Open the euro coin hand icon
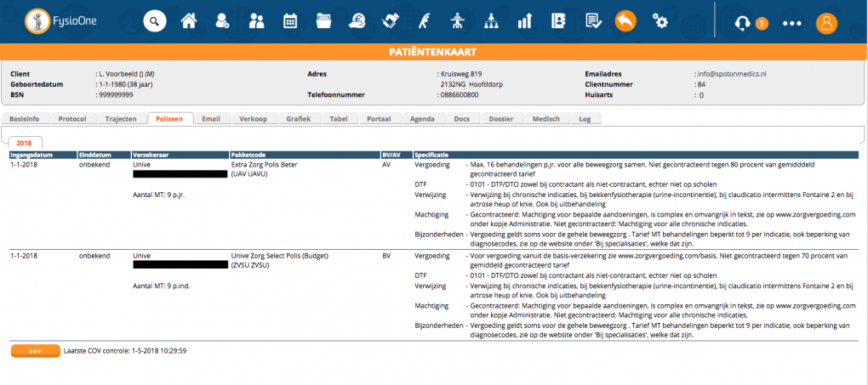 pyautogui.click(x=357, y=21)
